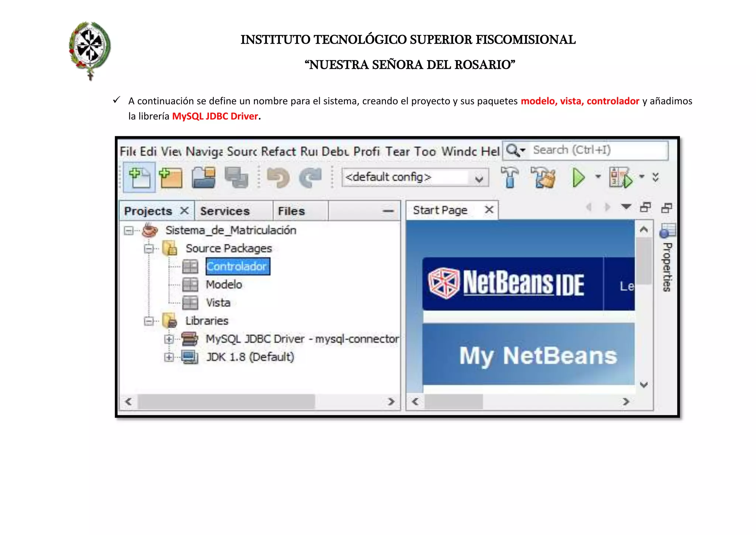Click the New File toolbar icon
756x535 pixels.
click(x=139, y=177)
